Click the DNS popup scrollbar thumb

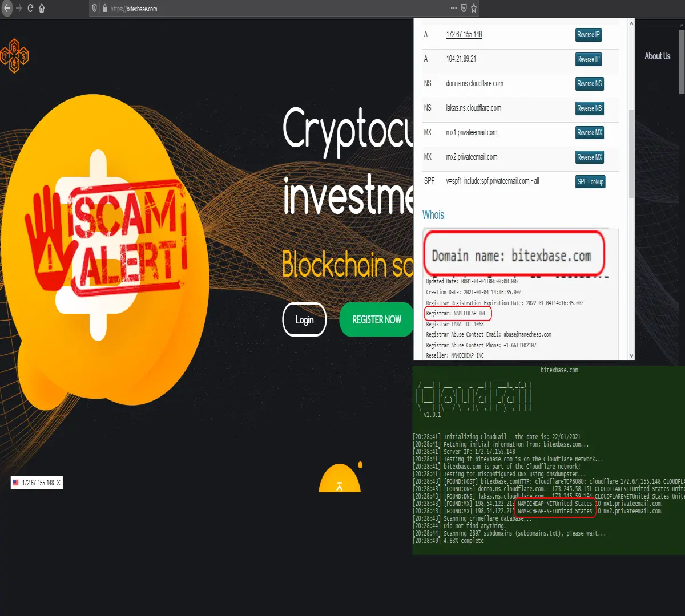631,154
